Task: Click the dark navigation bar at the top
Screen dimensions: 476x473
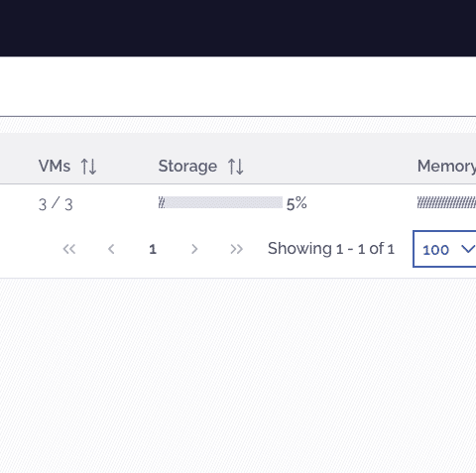Action: [238, 28]
